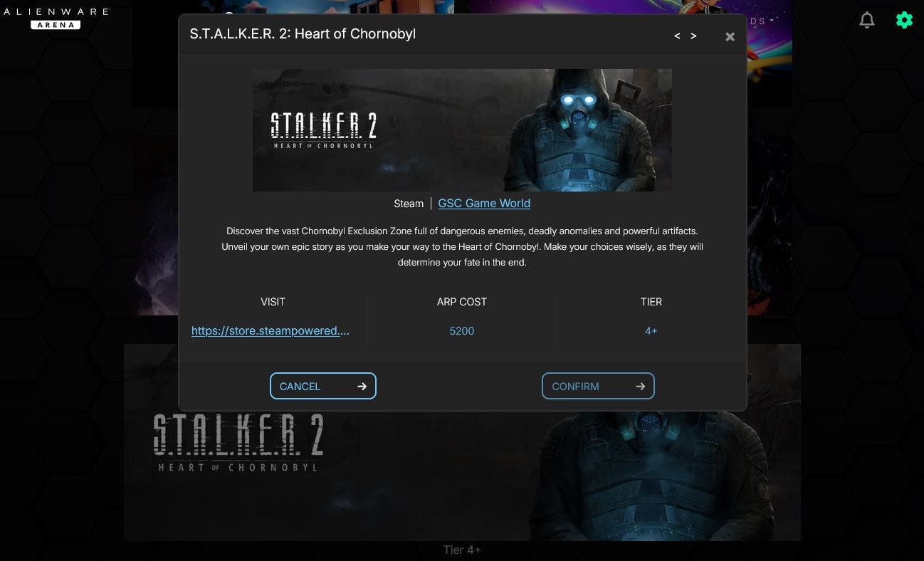The width and height of the screenshot is (924, 561).
Task: Open the green settings gear
Action: point(904,20)
